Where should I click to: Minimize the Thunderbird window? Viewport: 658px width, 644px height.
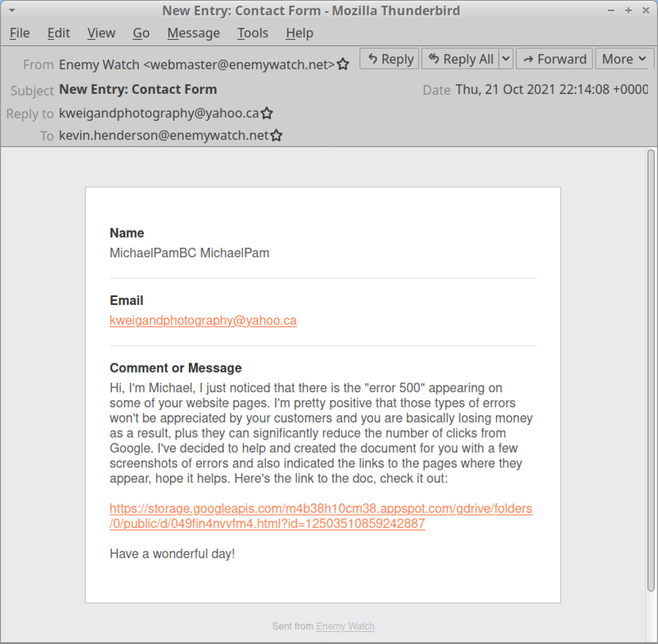coord(611,11)
